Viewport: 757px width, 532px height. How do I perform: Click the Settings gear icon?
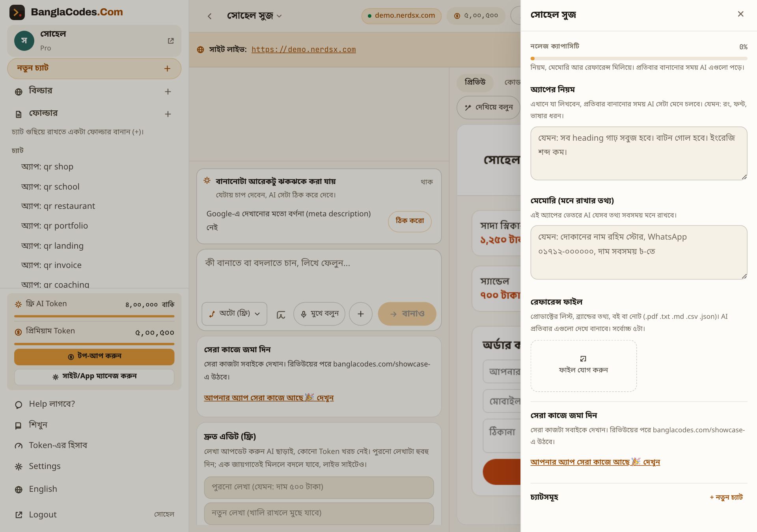(19, 467)
